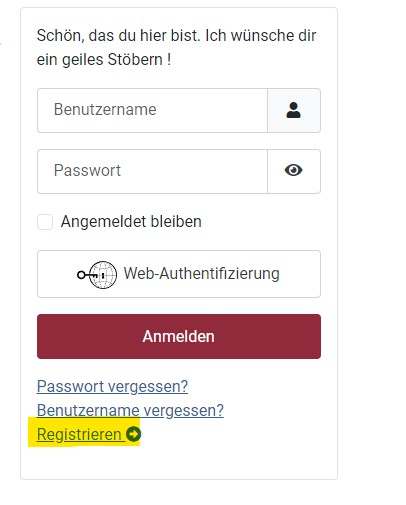
Task: Click the 'Web-Authentifizierung' text label
Action: [202, 274]
